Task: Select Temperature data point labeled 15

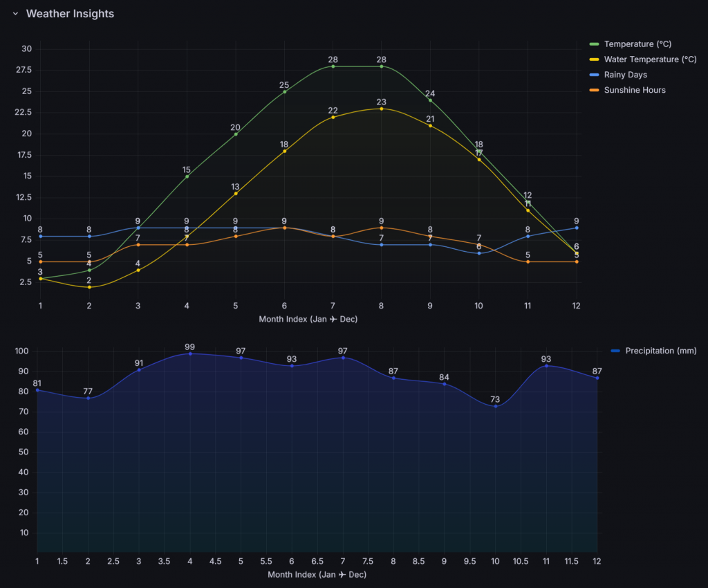Action: tap(187, 176)
